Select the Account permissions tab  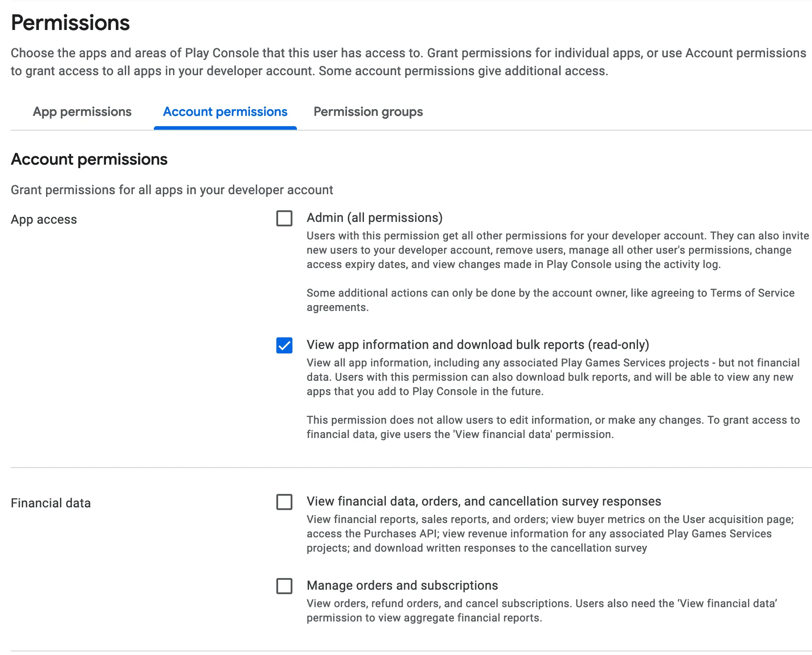pos(225,112)
